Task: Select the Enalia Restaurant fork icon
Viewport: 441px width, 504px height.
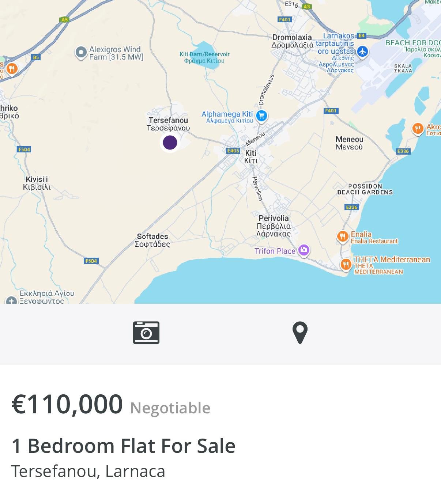Action: (342, 236)
